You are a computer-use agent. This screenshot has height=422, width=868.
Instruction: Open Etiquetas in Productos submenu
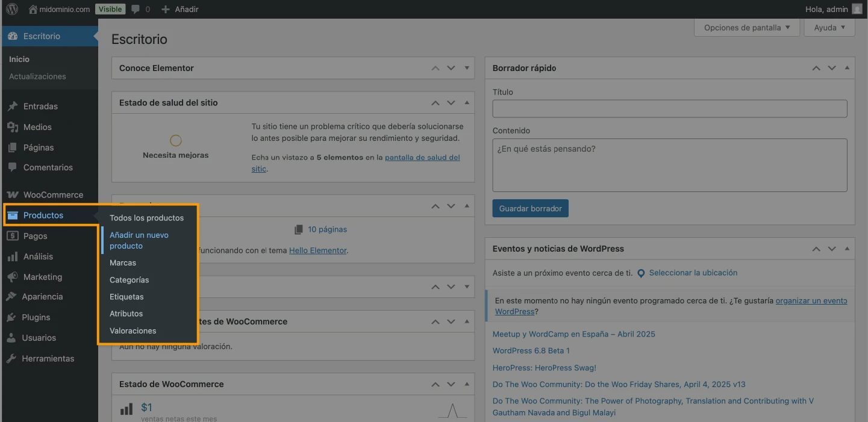126,297
